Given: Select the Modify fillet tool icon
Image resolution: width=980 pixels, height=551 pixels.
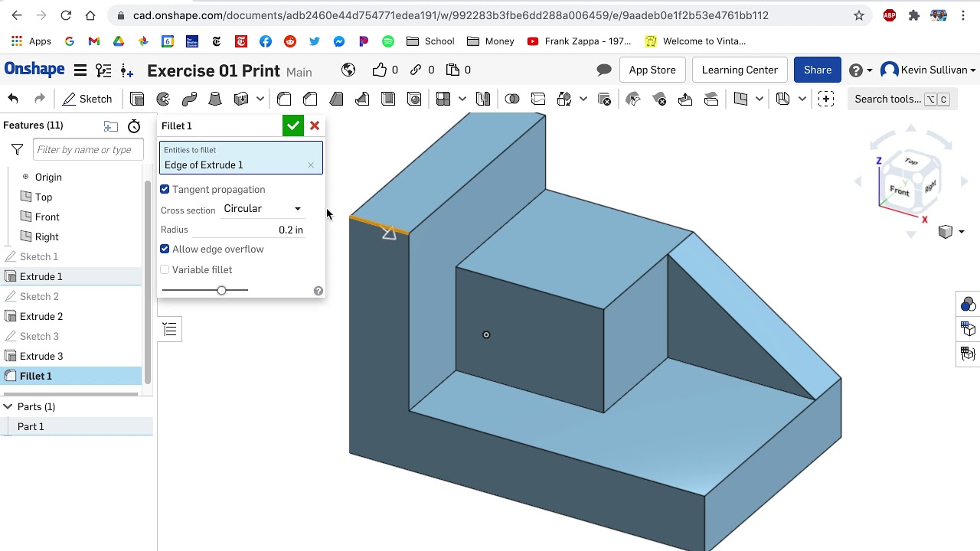Looking at the screenshot, I should (x=633, y=99).
